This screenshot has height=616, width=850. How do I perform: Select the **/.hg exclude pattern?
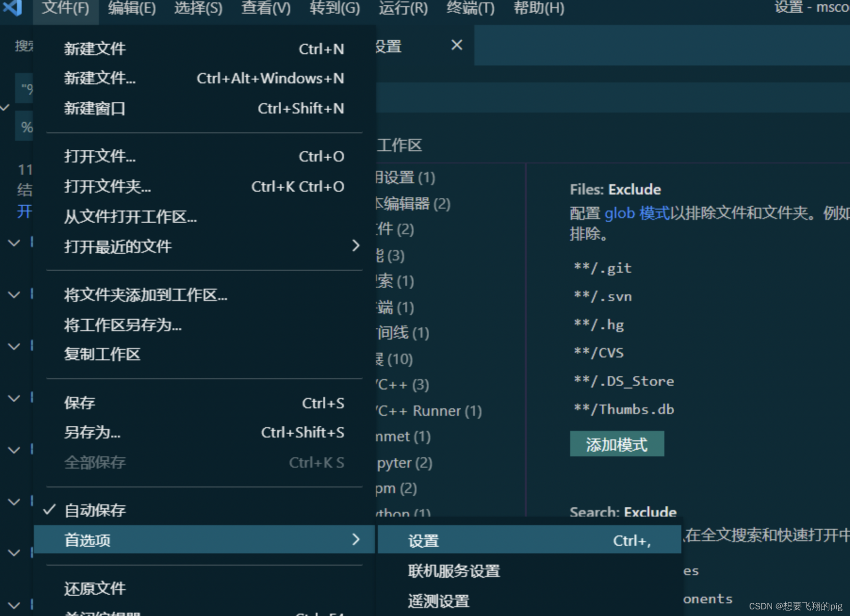[599, 324]
